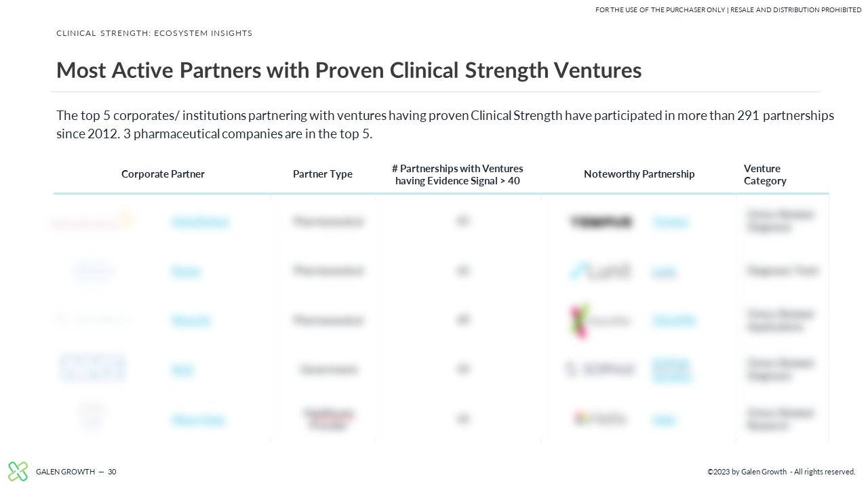Click the multicolor Helix-style venture logo
The width and height of the screenshot is (868, 488).
[600, 419]
